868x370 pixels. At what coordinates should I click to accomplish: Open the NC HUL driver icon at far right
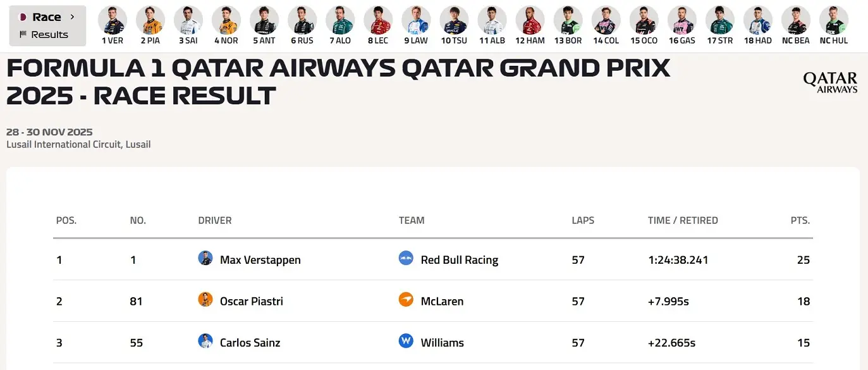(x=833, y=20)
